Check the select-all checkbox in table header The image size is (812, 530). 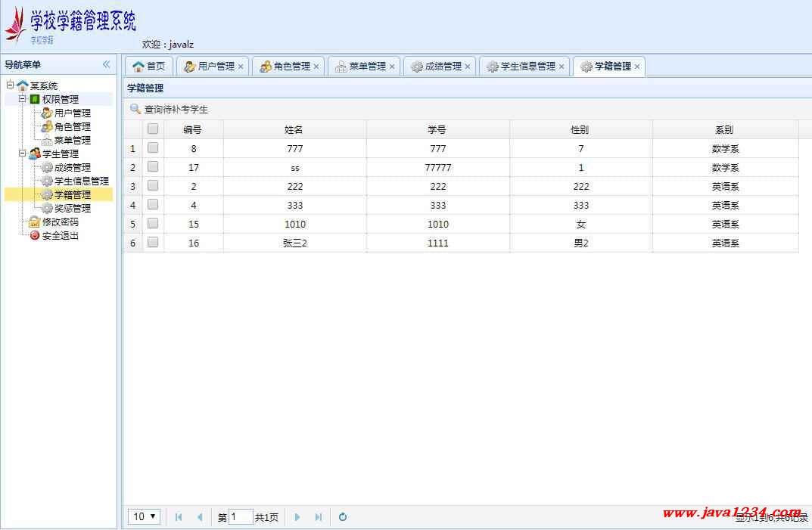(x=153, y=129)
